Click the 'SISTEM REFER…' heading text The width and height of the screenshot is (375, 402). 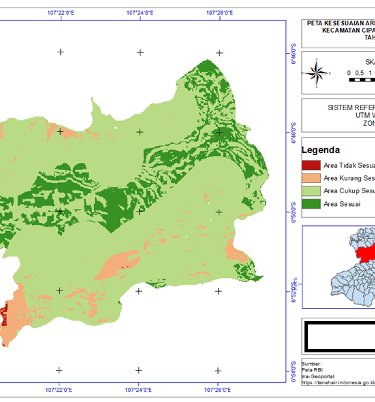click(x=351, y=108)
